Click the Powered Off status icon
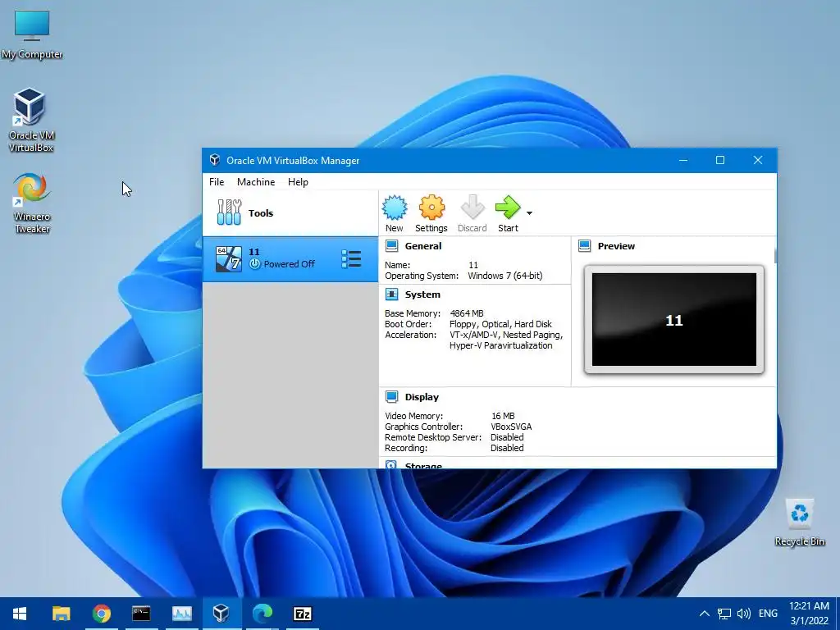Viewport: 840px width, 630px height. point(255,263)
